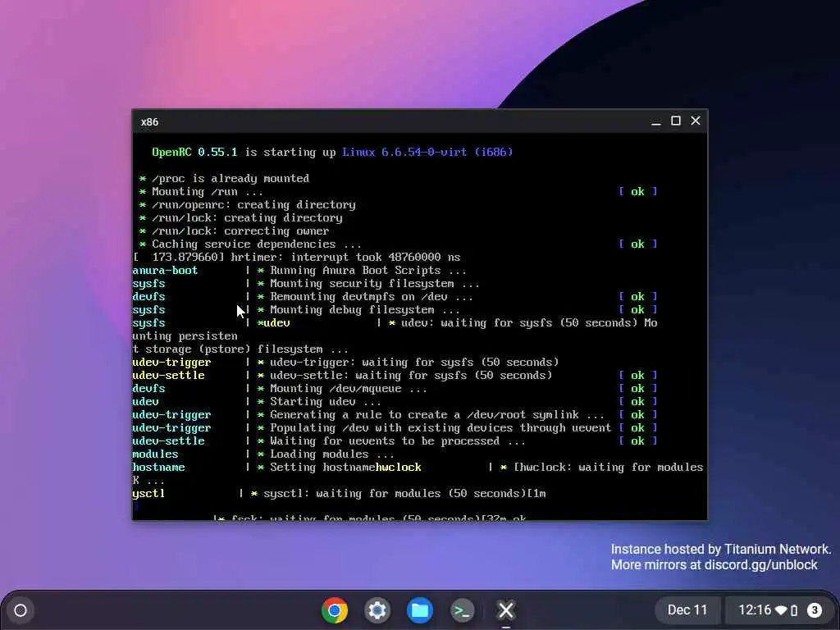The width and height of the screenshot is (840, 630).
Task: Click 'Linux 6.6.54-0-virt (i686)' text
Action: pos(427,152)
